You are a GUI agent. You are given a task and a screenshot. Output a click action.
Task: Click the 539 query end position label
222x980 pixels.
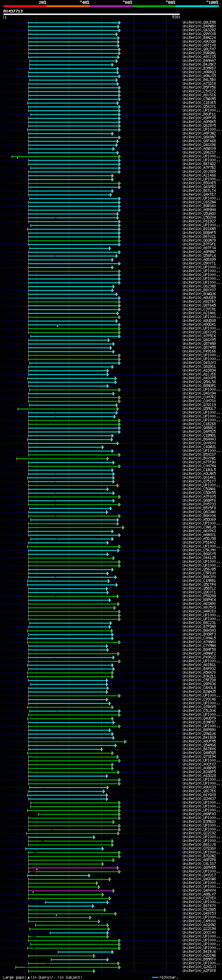pos(175,17)
